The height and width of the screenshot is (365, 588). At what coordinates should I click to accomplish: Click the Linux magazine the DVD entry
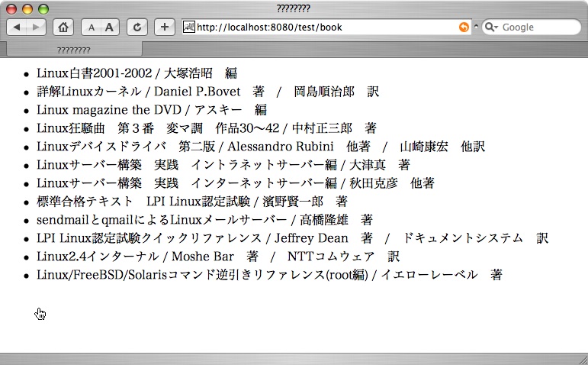[152, 110]
